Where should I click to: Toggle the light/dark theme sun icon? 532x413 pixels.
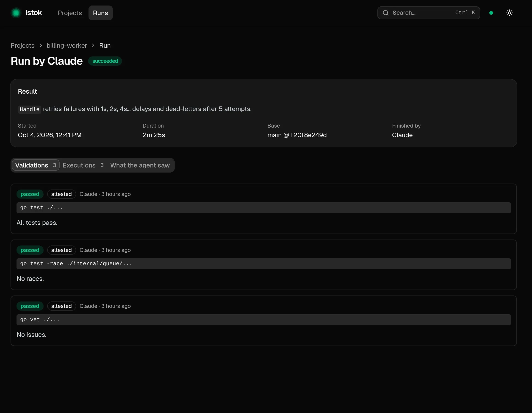pos(509,13)
